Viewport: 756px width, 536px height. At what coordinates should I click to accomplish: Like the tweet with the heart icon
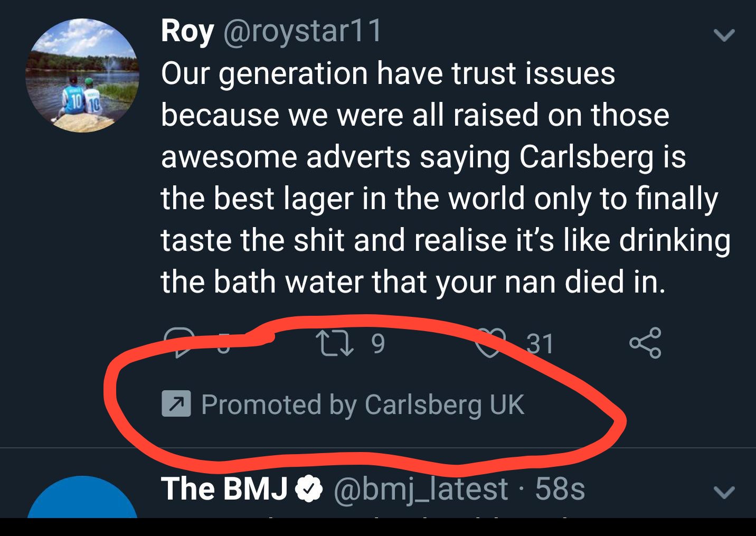490,343
